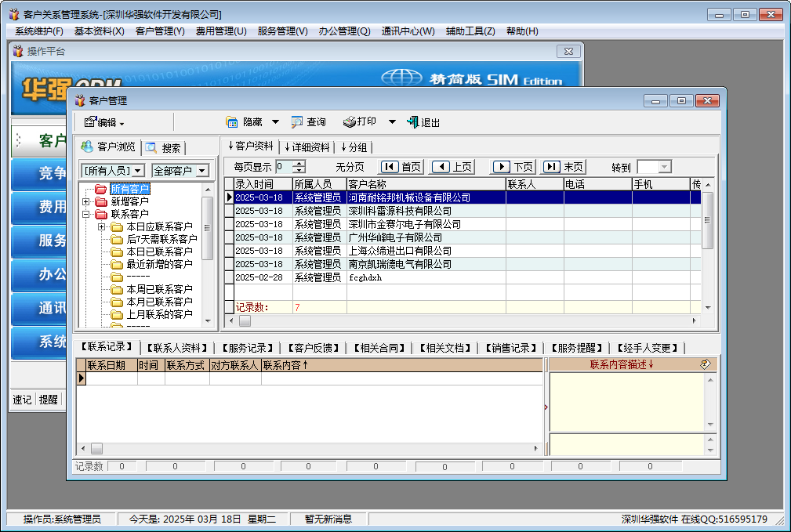
Task: Expand the 本日应联系客户 node
Action: tap(101, 226)
